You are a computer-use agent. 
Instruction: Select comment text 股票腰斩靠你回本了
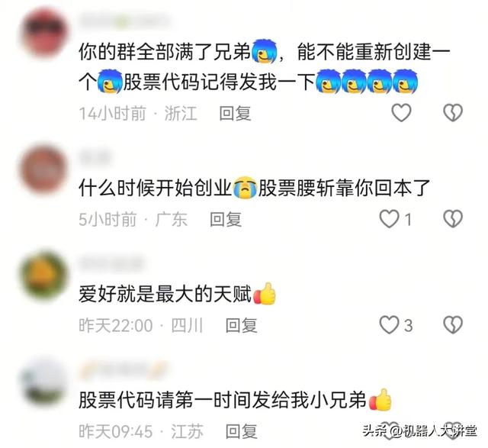344,188
